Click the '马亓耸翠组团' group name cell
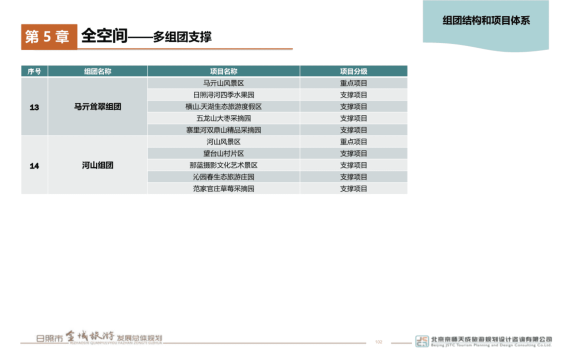The height and width of the screenshot is (360, 570). (97, 107)
